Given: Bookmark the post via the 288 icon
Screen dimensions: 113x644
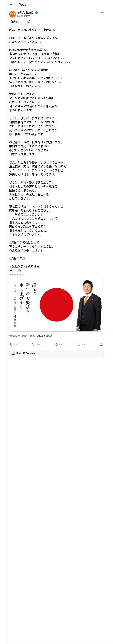Looking at the screenshot, I should point(79,344).
